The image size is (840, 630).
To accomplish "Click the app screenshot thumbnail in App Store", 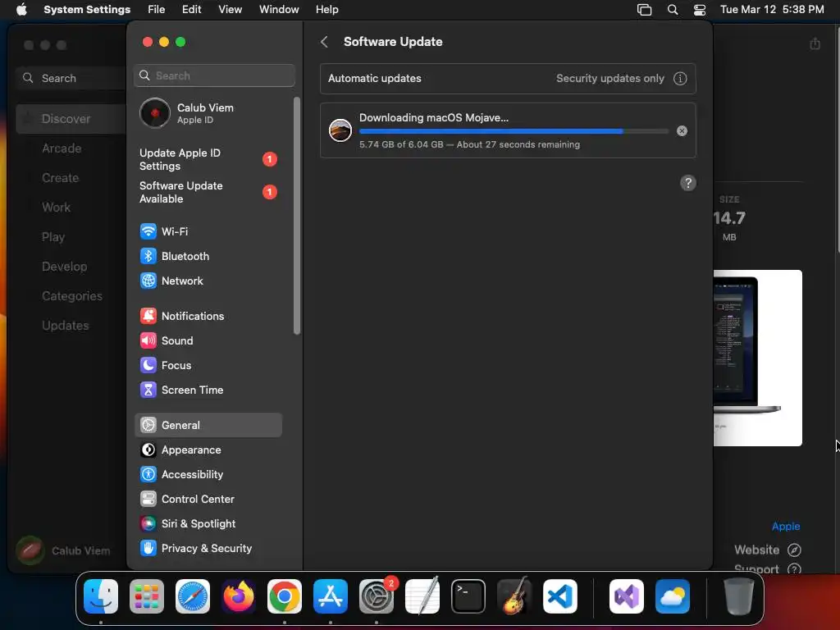I will tap(757, 358).
